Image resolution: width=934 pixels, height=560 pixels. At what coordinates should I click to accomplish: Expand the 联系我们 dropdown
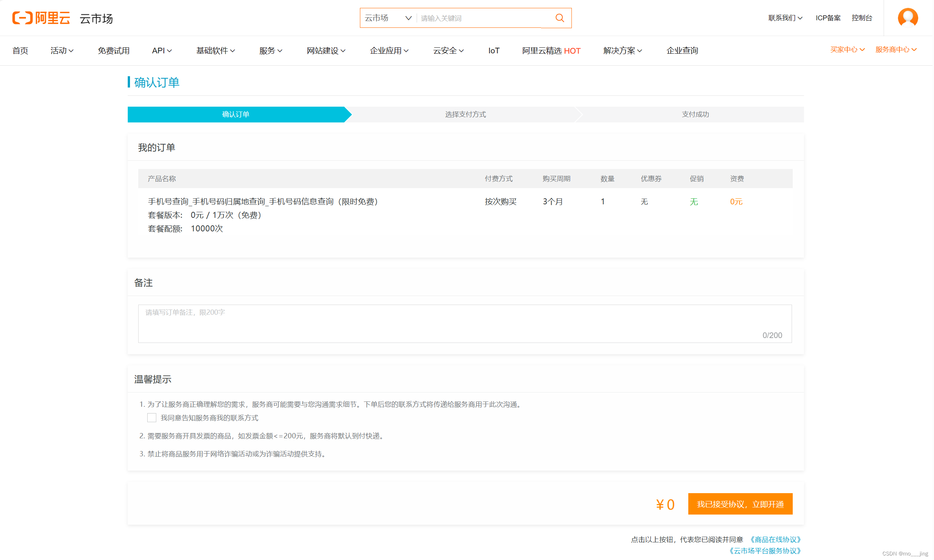click(x=785, y=18)
